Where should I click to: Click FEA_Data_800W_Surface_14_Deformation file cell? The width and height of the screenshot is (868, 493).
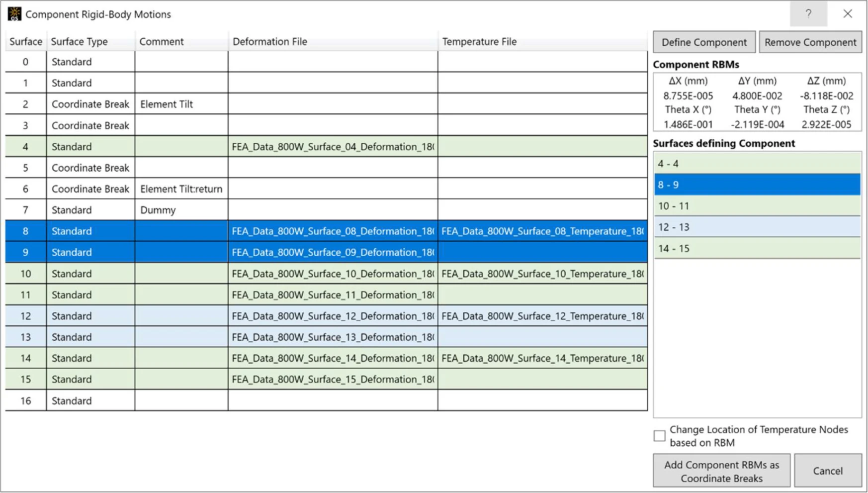[x=333, y=358]
